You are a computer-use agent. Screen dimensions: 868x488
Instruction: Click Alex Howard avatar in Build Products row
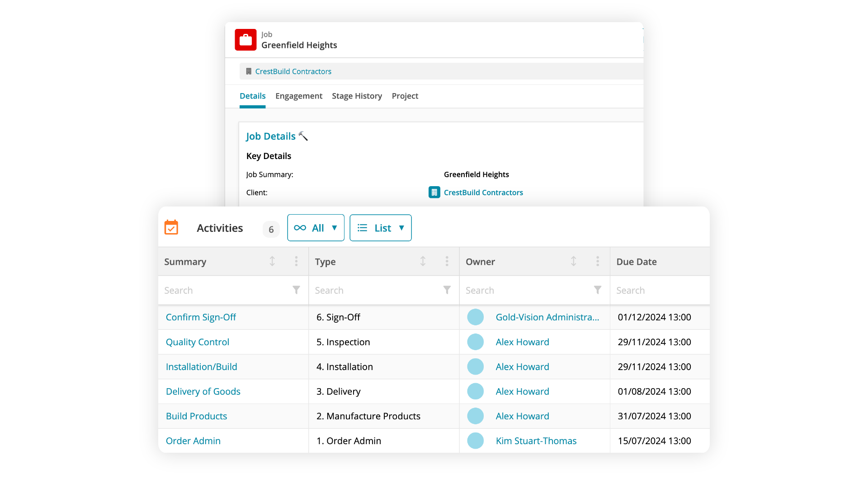[x=475, y=416]
